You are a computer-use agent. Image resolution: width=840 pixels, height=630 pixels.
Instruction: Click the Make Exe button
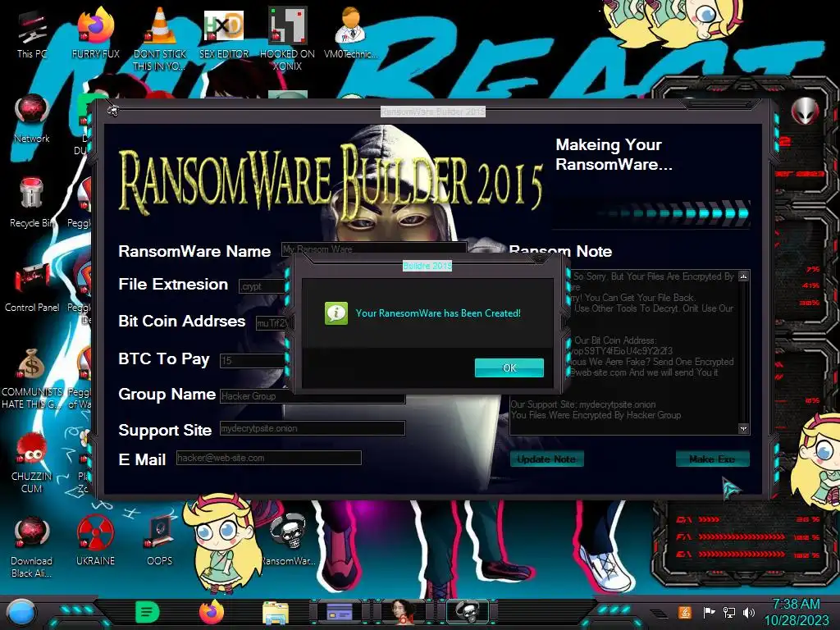point(712,459)
